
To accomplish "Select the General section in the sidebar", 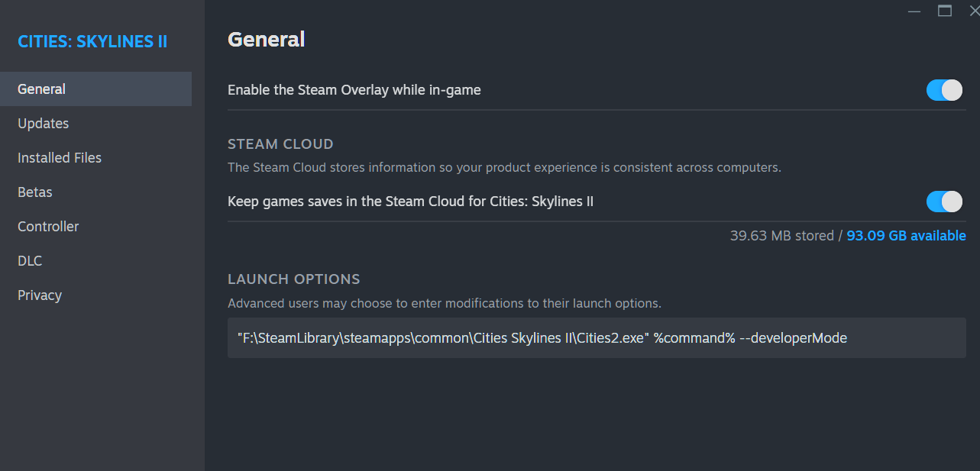I will (x=41, y=89).
